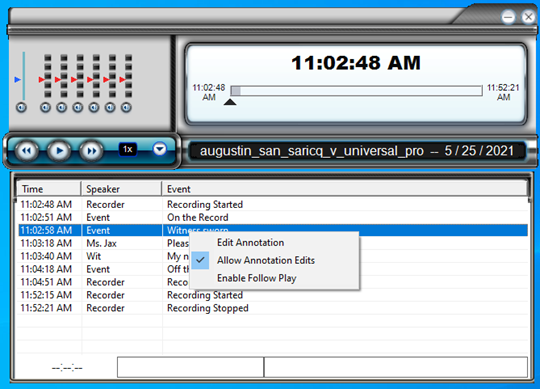The width and height of the screenshot is (540, 389).
Task: Mute the fifth channel speaker icon
Action: 110,108
